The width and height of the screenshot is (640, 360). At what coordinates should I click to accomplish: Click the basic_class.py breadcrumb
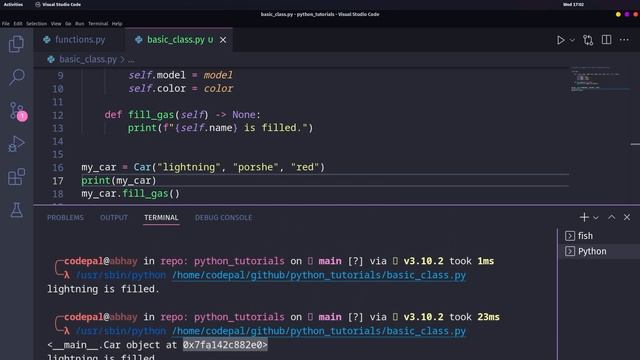[87, 60]
